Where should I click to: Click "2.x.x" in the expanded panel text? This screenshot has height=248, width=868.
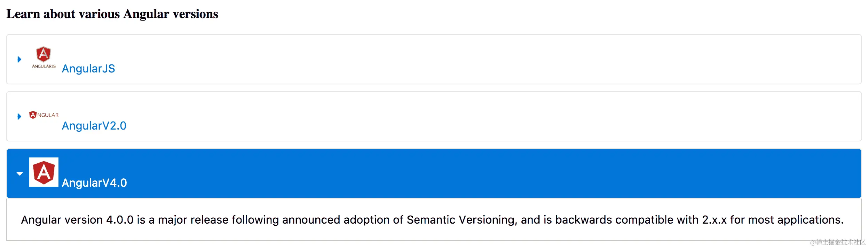tap(714, 220)
